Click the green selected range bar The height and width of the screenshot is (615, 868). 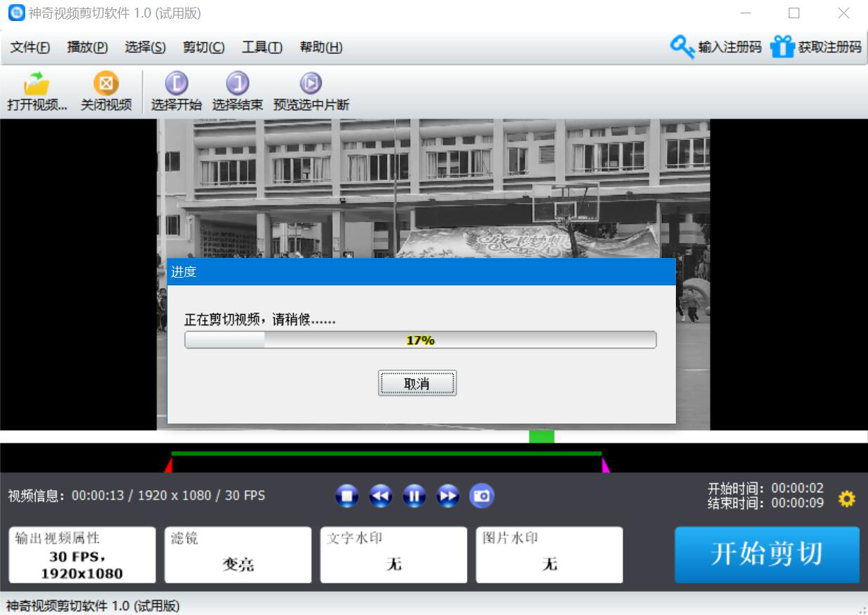coord(386,453)
